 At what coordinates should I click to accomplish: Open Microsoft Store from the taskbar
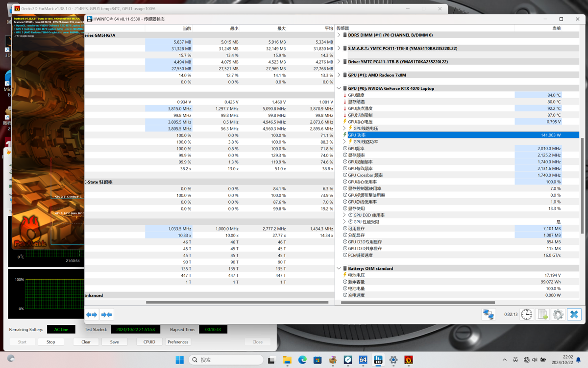tap(318, 360)
